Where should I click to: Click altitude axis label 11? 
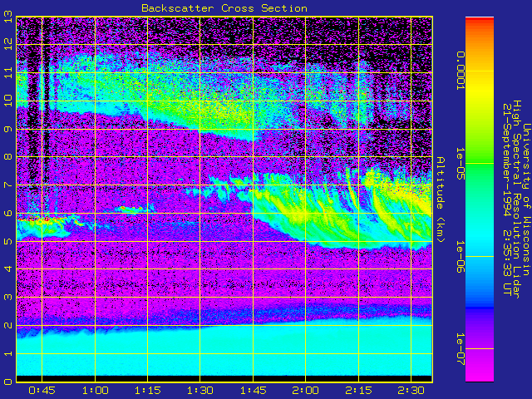[x=7, y=72]
